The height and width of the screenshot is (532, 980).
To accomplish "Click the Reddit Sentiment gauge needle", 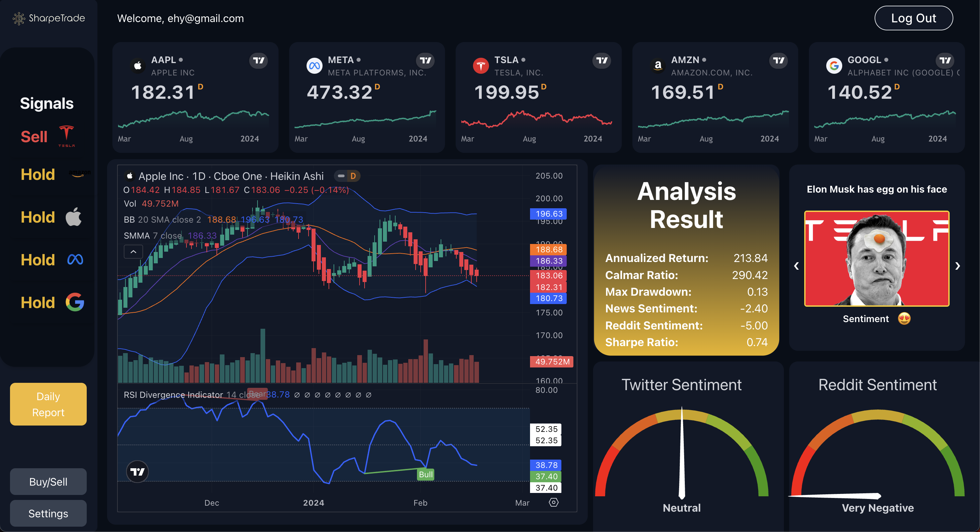I will pyautogui.click(x=835, y=496).
